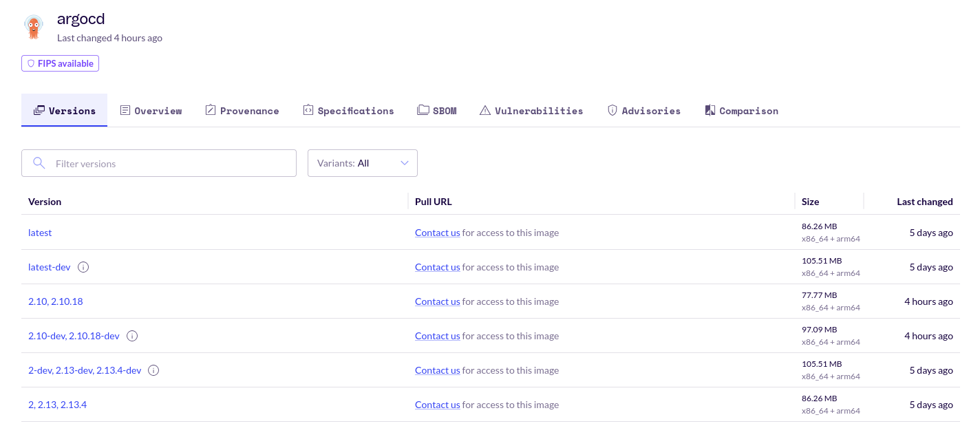This screenshot has height=426, width=980.
Task: Click Contact us for the 2.13.4 image
Action: (437, 404)
